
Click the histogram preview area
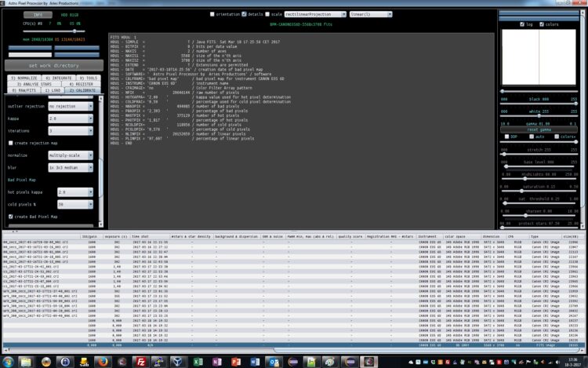point(539,57)
